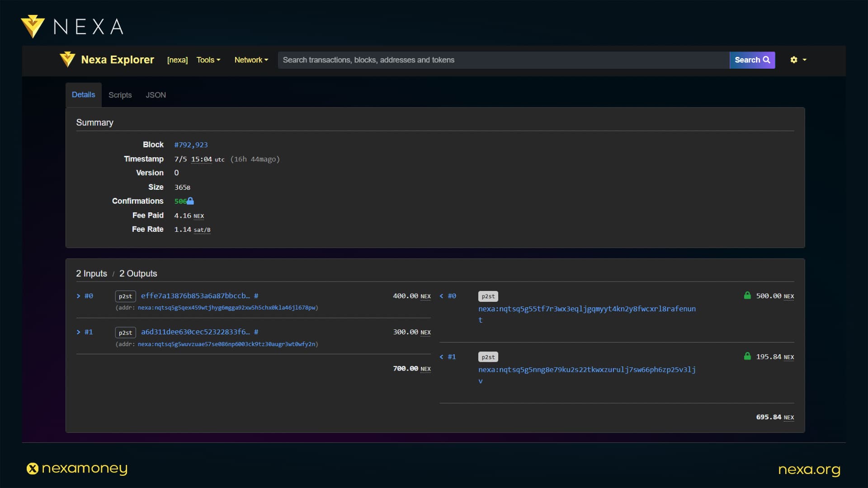Open the settings gear dropdown
The image size is (868, 488).
coord(798,60)
